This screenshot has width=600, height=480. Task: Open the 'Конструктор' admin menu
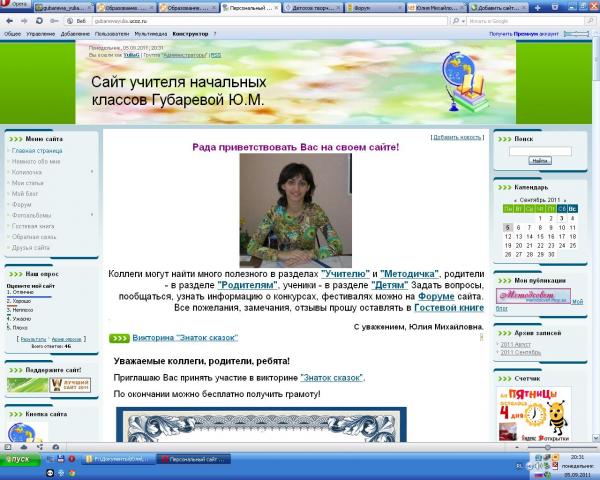[x=190, y=34]
